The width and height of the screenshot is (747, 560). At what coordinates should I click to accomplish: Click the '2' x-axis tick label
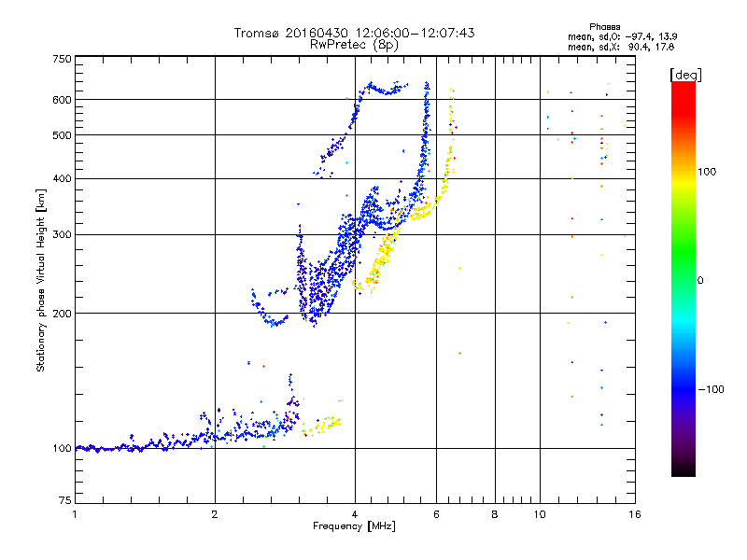[215, 514]
